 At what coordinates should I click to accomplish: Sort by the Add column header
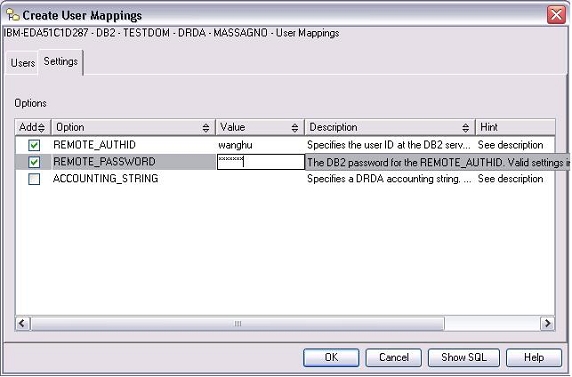(x=33, y=127)
